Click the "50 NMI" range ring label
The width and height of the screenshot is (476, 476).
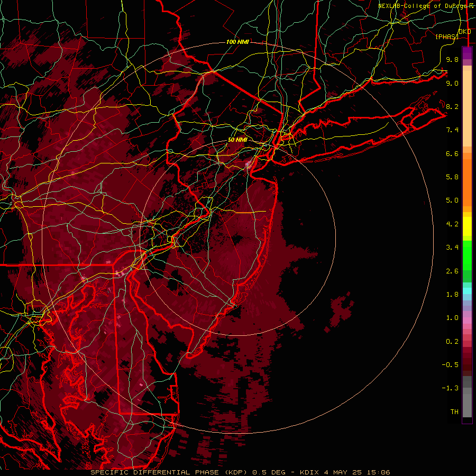pos(237,140)
